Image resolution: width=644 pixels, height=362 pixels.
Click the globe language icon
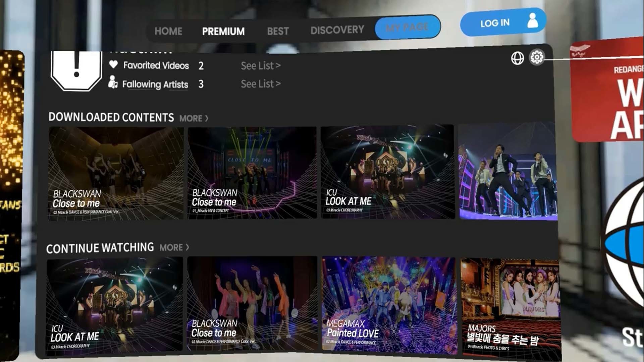(517, 58)
